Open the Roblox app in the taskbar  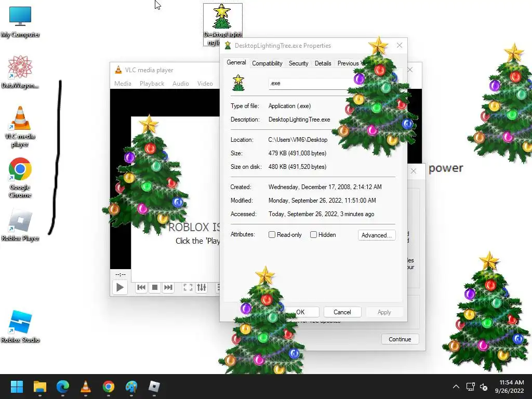point(154,387)
